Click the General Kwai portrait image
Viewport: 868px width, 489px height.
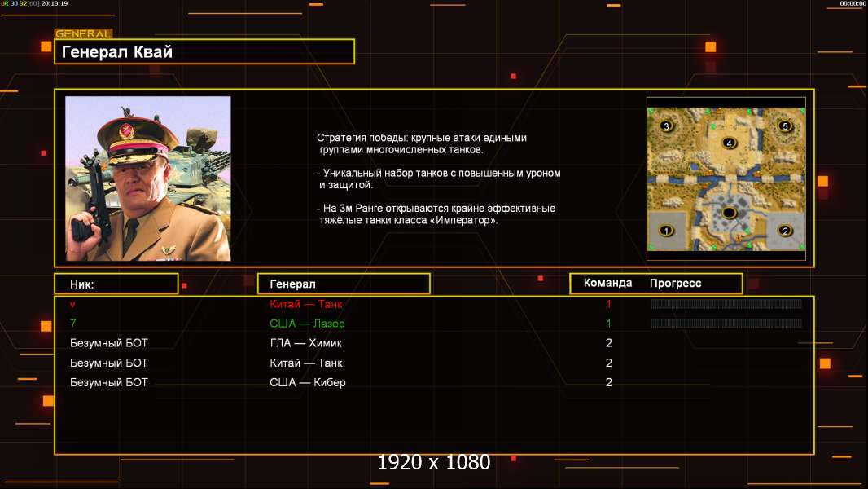[148, 178]
